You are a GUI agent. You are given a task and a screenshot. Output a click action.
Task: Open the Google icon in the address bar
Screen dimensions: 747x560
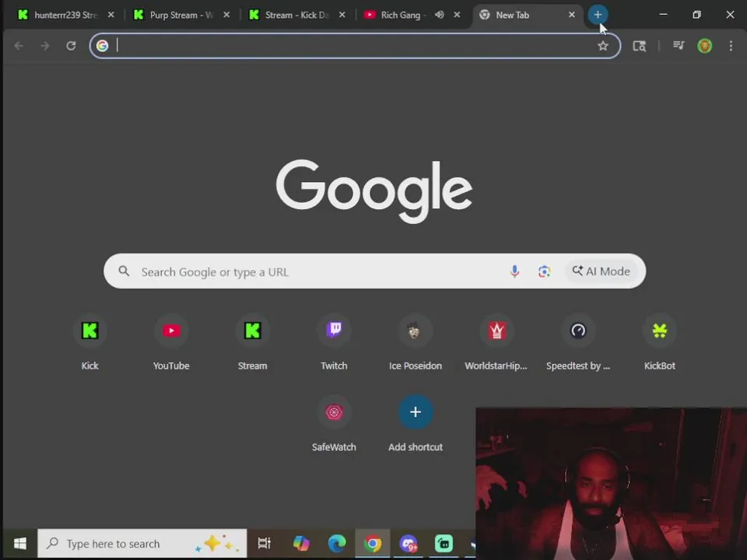point(102,46)
